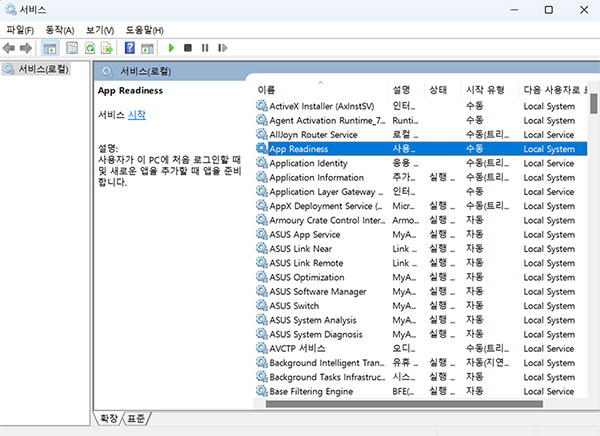Click gear icon of ASUS Switch row
Viewport: 600px width, 436px height.
click(262, 305)
